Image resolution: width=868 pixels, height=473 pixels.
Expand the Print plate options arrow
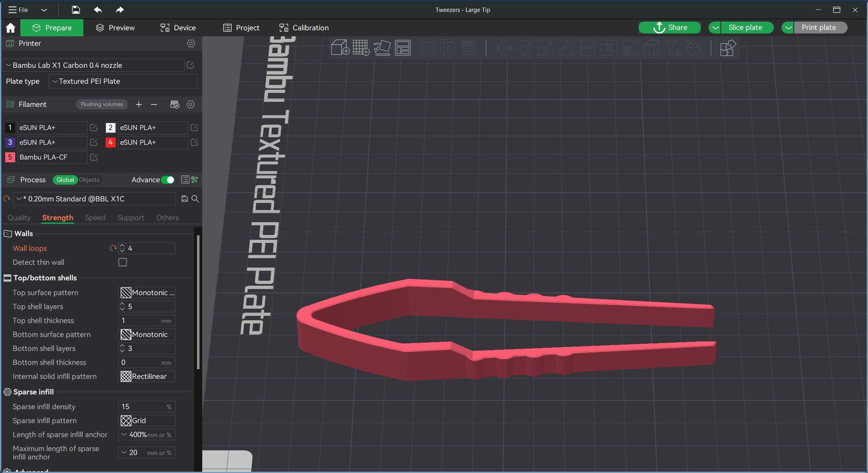tap(788, 28)
